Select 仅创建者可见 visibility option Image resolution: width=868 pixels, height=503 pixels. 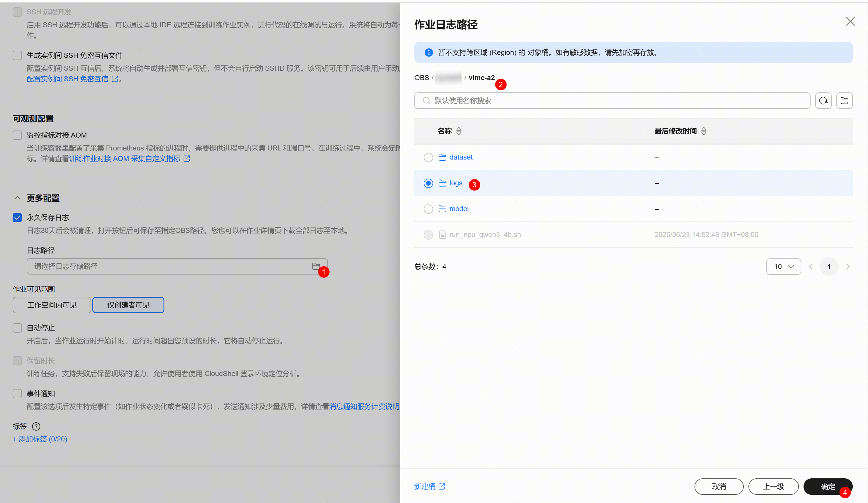[x=128, y=305]
